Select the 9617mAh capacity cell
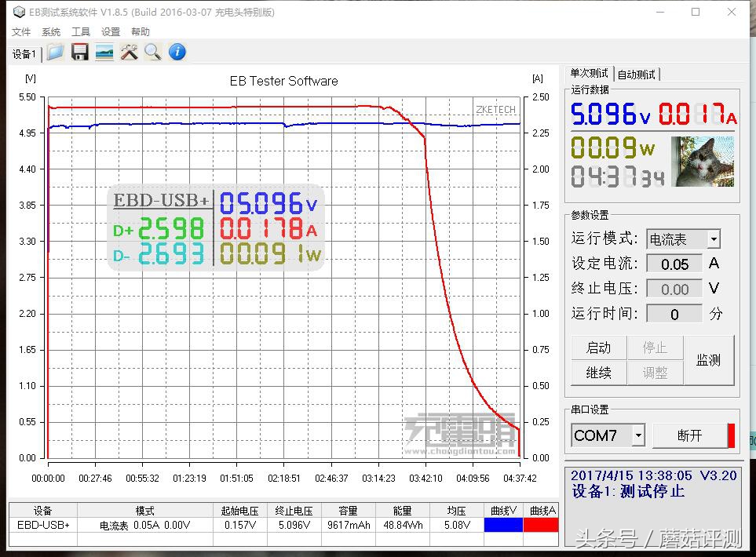Screen dimensions: 756x557 click(x=348, y=525)
